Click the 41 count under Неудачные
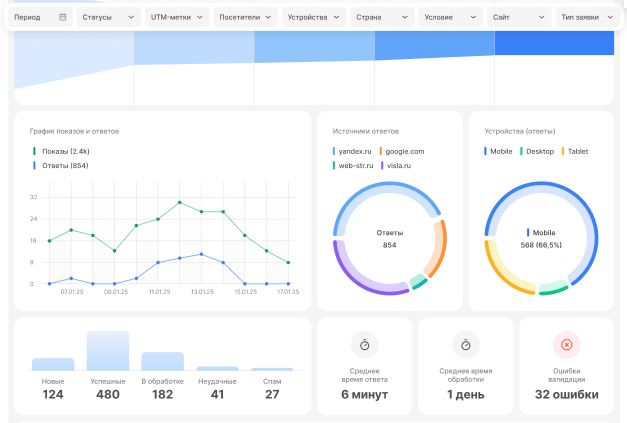 point(217,394)
